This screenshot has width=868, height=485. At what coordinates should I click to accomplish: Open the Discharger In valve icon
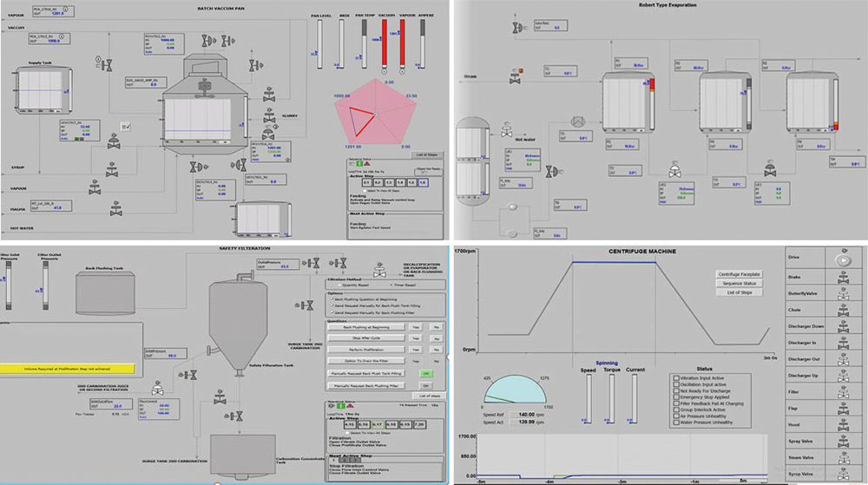[843, 343]
